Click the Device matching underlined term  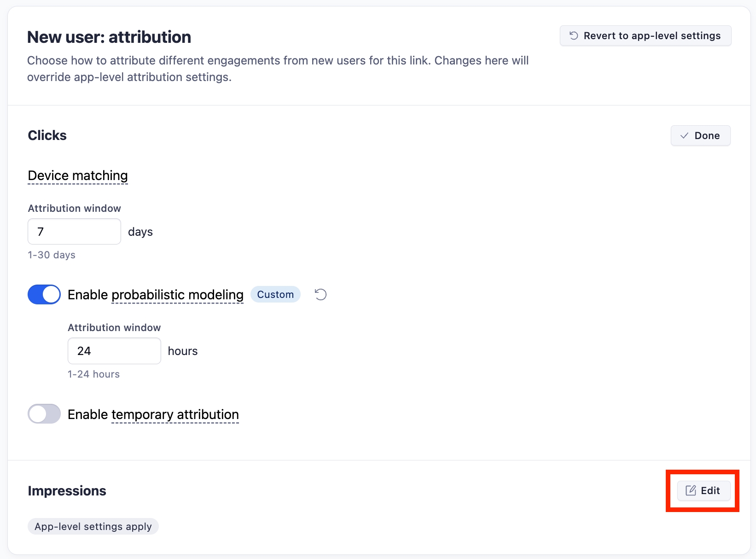tap(78, 175)
